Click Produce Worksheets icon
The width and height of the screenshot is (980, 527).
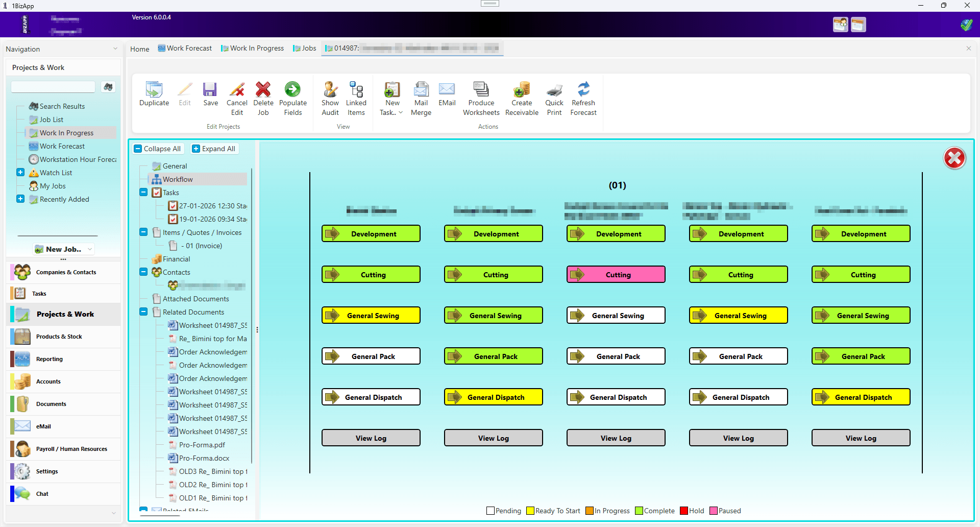click(x=481, y=90)
